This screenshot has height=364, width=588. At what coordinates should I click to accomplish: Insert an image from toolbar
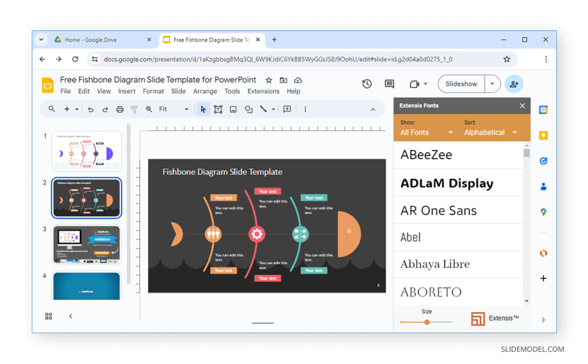233,109
